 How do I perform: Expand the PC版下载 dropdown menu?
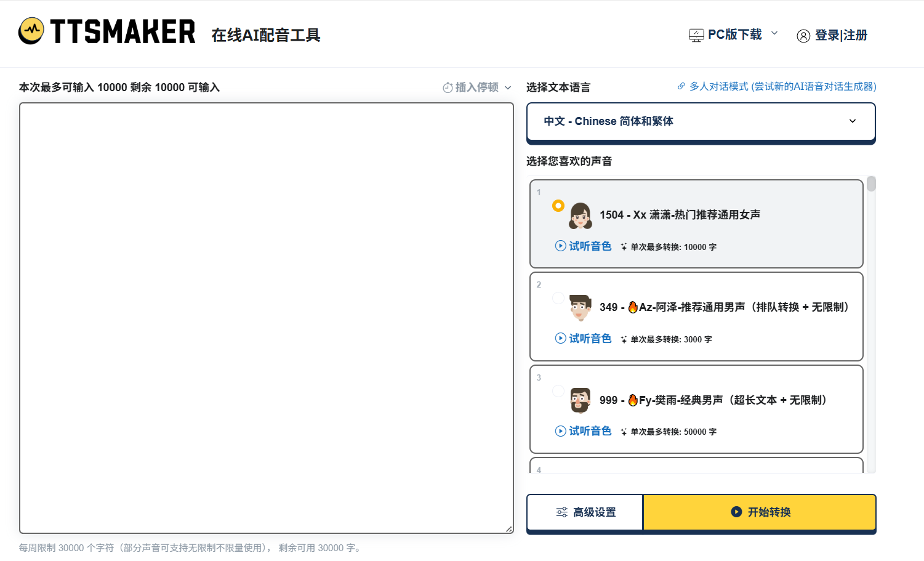tap(774, 34)
